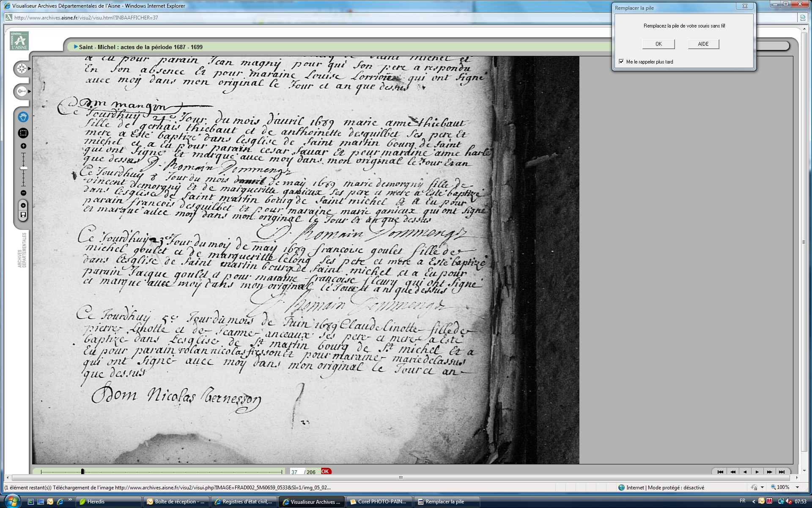
Task: Confirm page number with red OK button
Action: point(325,471)
